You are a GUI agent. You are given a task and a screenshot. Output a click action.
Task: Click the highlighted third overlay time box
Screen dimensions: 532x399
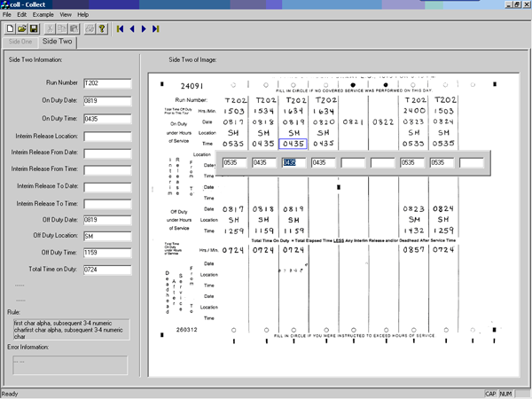click(x=293, y=163)
